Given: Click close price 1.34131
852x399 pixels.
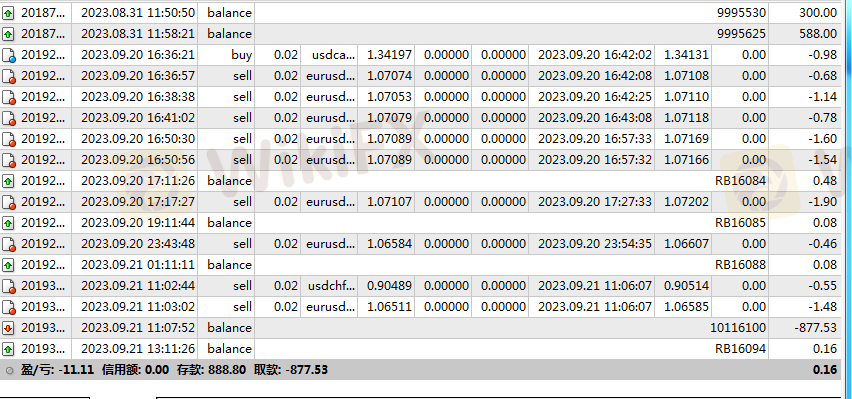Looking at the screenshot, I should click(686, 55).
